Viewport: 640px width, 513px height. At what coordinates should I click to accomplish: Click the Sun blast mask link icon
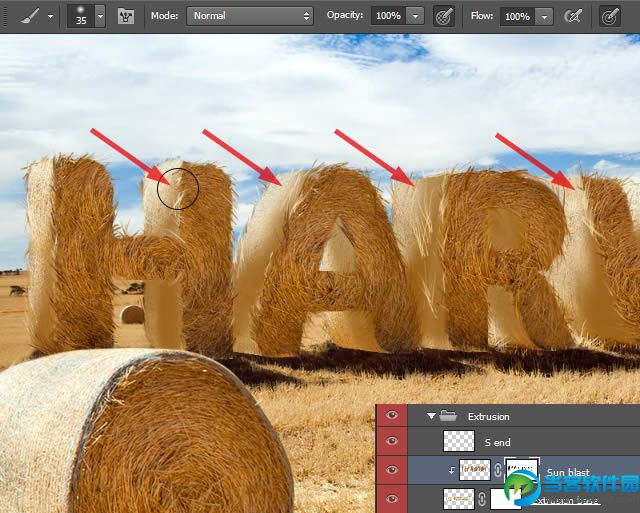point(498,470)
